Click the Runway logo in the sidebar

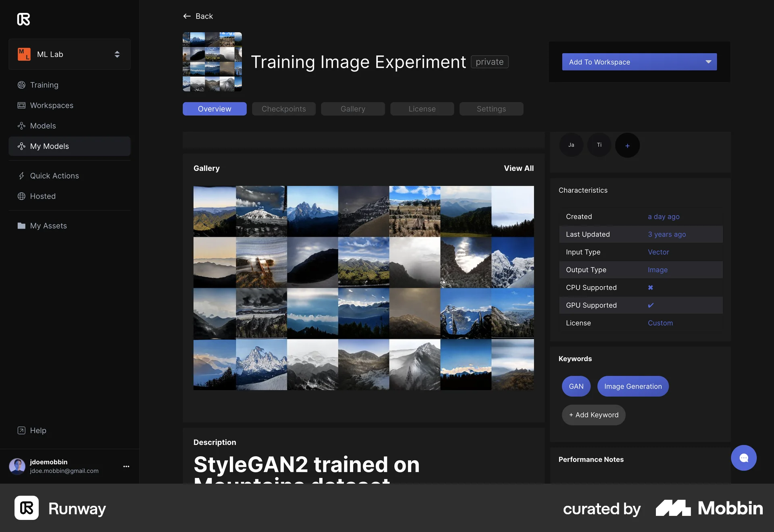pyautogui.click(x=23, y=19)
